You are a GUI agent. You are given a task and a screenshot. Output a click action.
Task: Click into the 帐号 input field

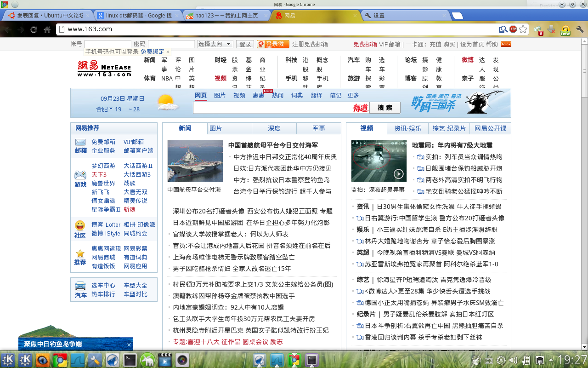point(108,44)
